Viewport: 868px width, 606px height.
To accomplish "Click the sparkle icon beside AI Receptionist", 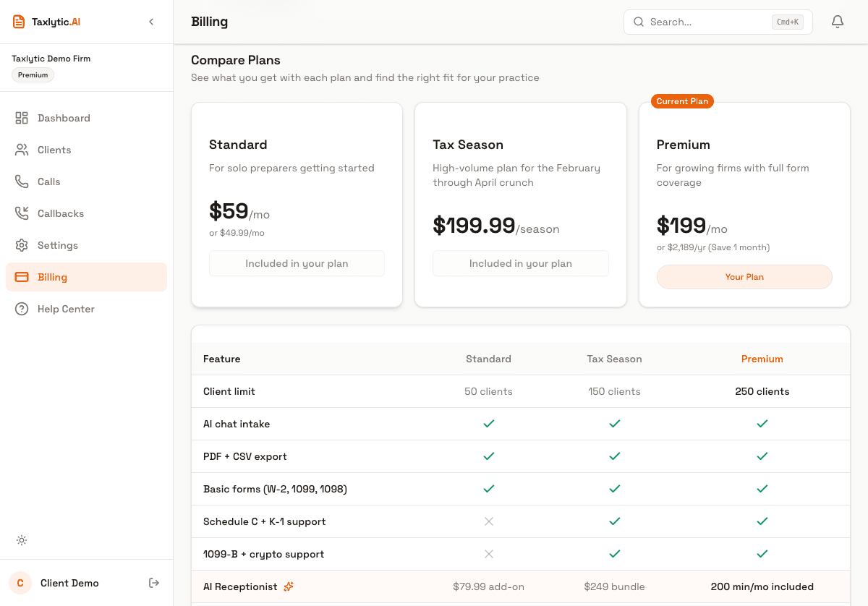I will (289, 586).
